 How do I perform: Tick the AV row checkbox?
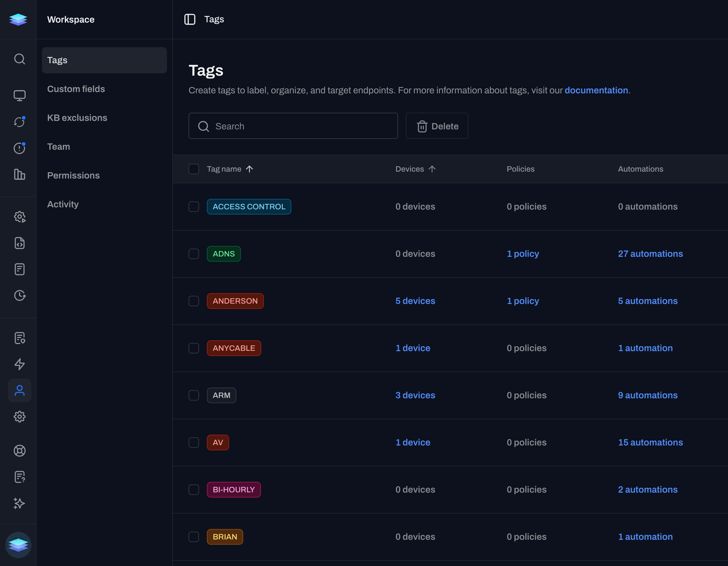point(194,442)
